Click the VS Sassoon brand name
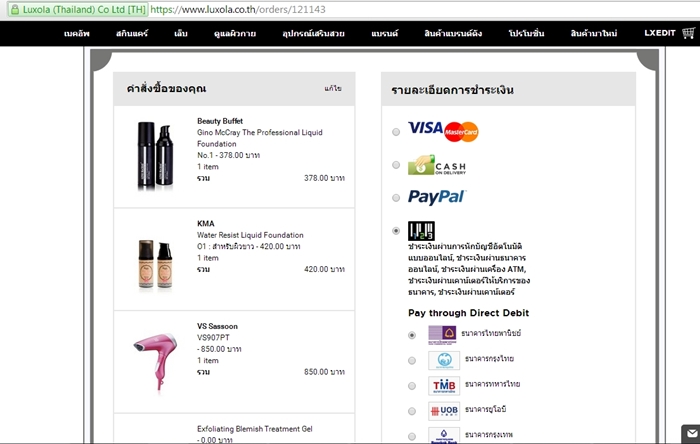 (217, 326)
